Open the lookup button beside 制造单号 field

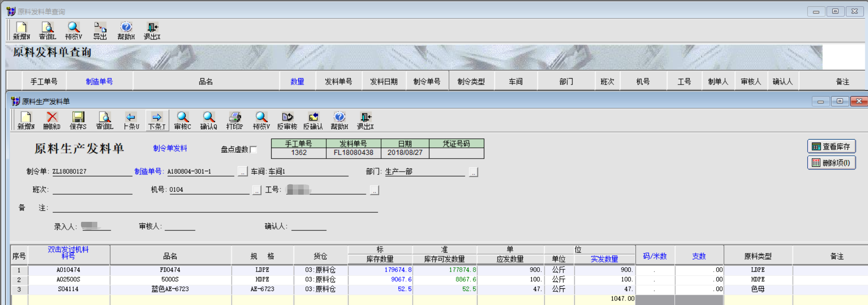(x=243, y=172)
